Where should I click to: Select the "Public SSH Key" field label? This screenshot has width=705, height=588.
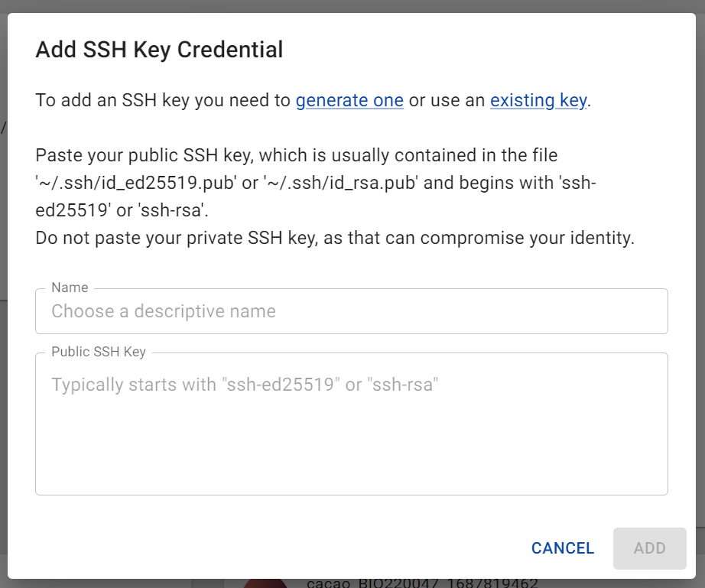tap(99, 352)
